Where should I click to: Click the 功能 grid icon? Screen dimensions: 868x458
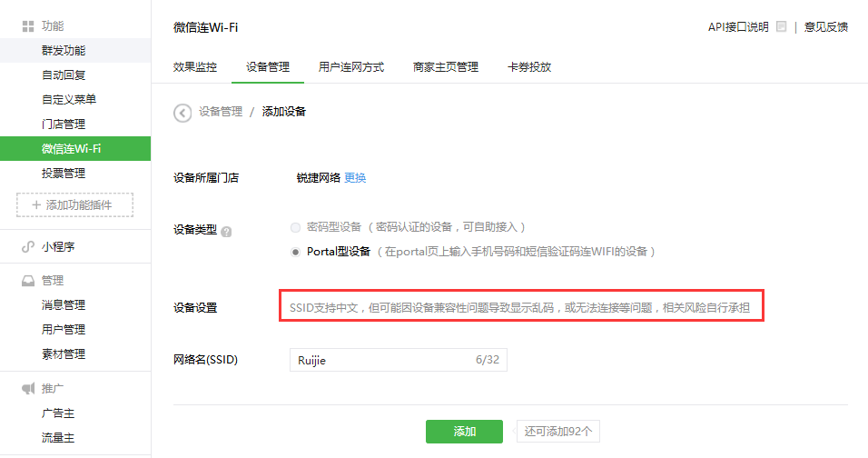coord(27,26)
